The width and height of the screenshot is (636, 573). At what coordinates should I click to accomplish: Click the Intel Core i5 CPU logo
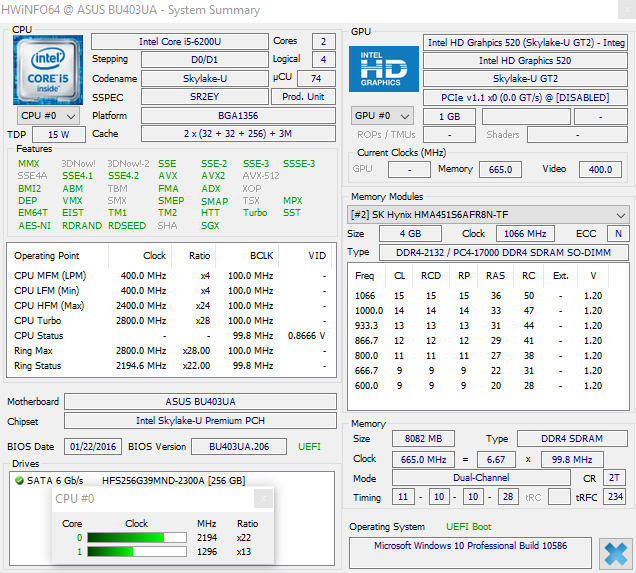point(48,70)
